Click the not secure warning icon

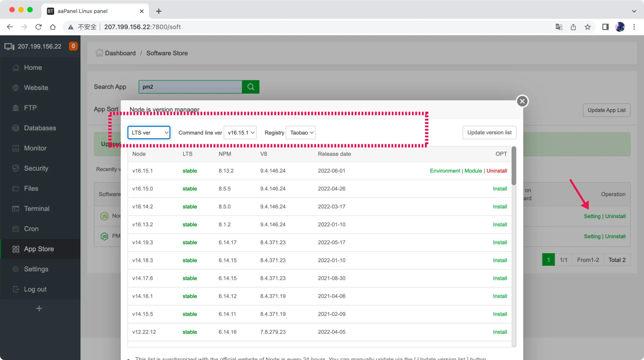point(71,27)
